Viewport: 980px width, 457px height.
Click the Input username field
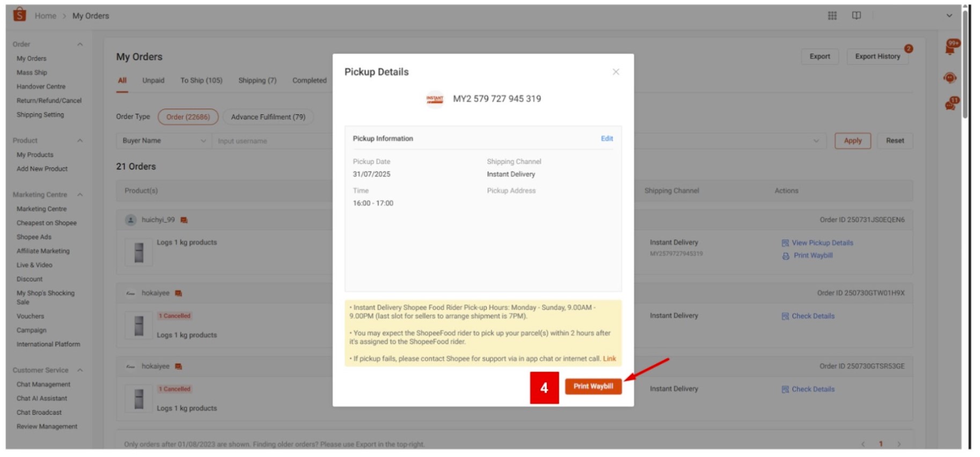272,141
